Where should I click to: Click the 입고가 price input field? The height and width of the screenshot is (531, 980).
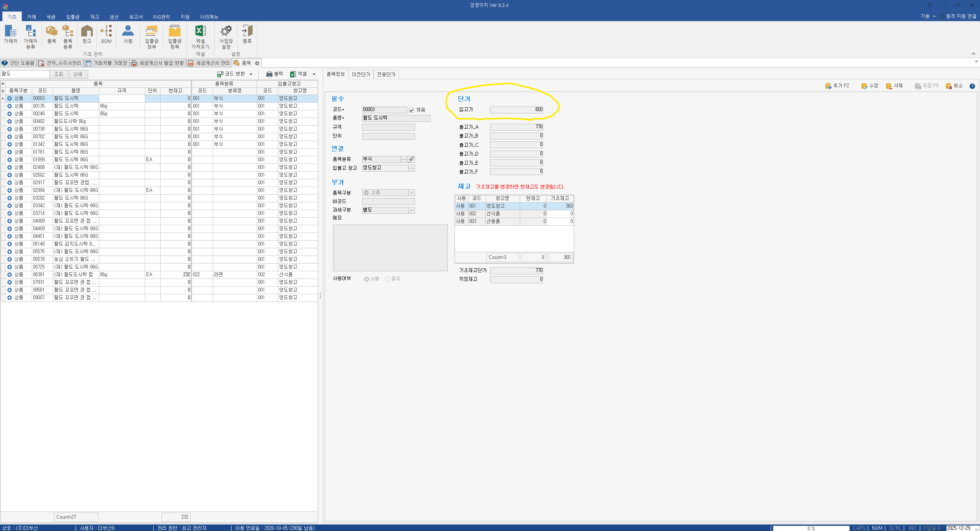click(516, 110)
